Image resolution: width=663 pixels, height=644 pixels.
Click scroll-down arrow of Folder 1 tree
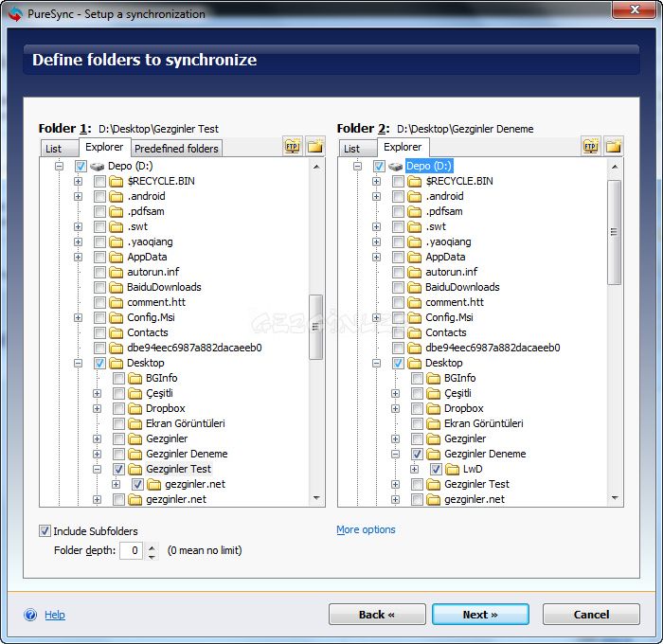[316, 498]
